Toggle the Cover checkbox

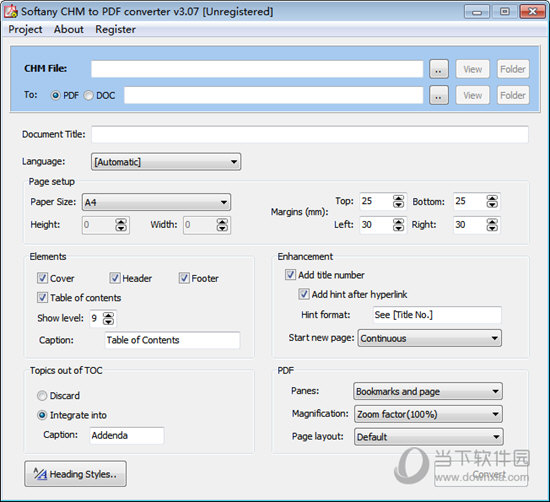click(42, 278)
